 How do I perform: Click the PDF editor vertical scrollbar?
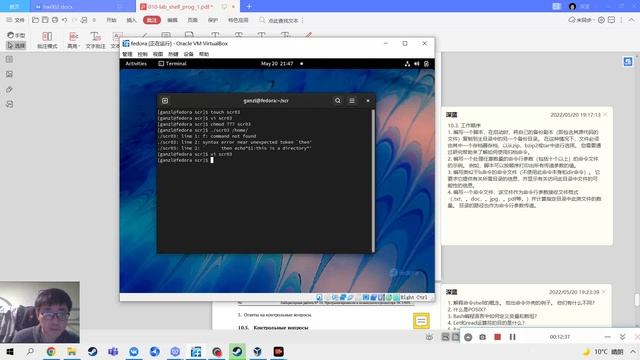637,300
